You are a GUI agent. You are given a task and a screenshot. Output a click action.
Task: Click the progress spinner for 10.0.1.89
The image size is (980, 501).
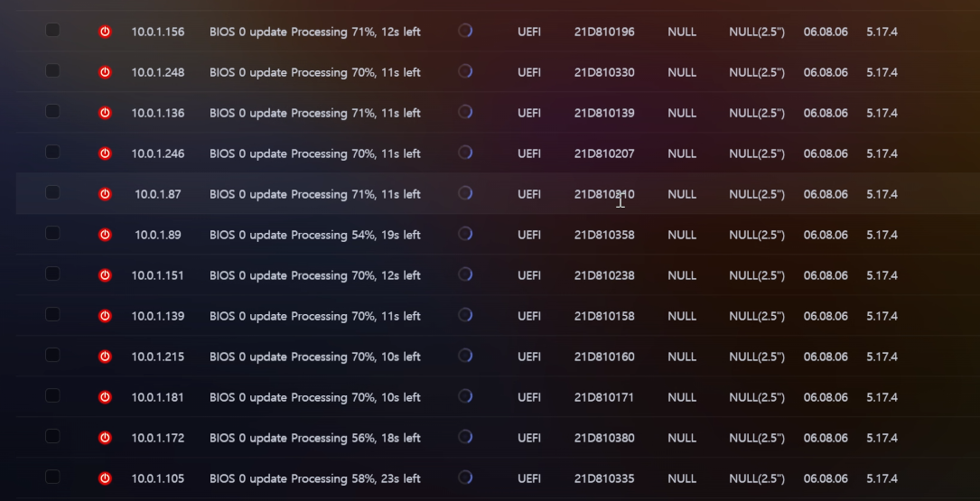click(x=465, y=234)
